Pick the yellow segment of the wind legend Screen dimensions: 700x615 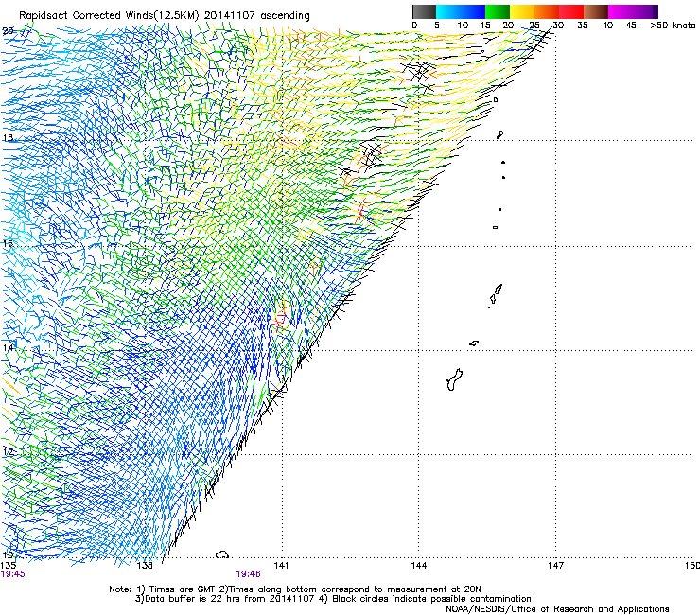[522, 11]
